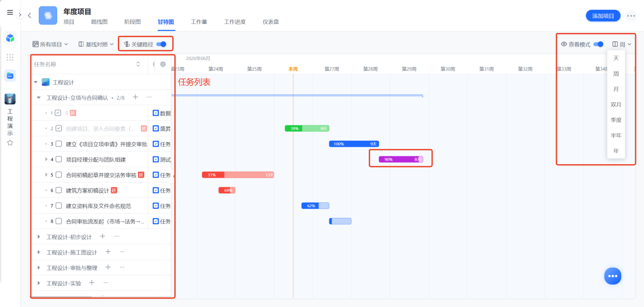
Task: Open the 工程演示 project thumbnail
Action: [x=10, y=99]
